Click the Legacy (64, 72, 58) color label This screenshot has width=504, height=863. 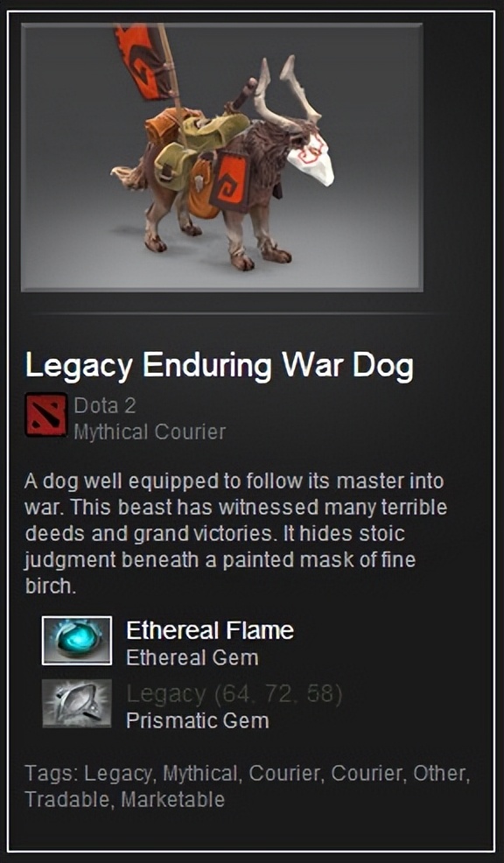[234, 695]
